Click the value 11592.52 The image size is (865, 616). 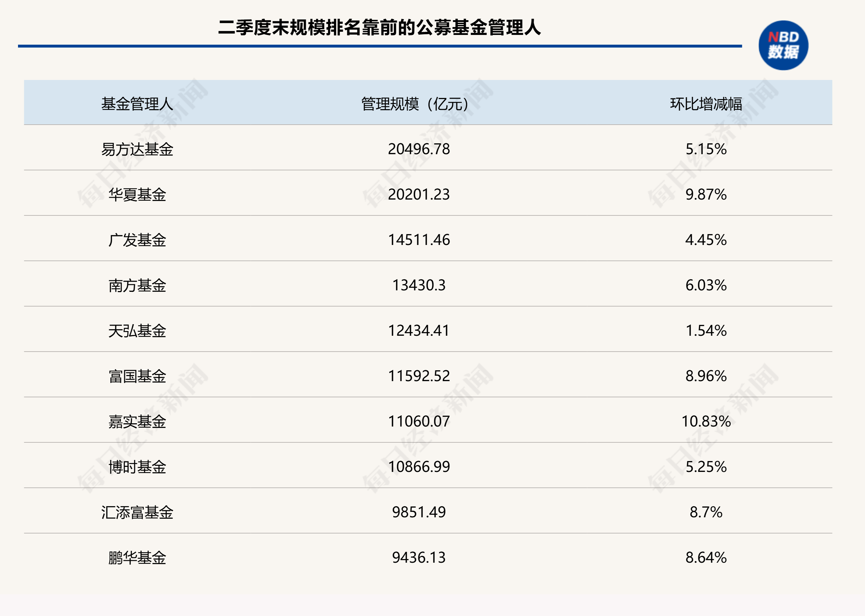tap(419, 376)
